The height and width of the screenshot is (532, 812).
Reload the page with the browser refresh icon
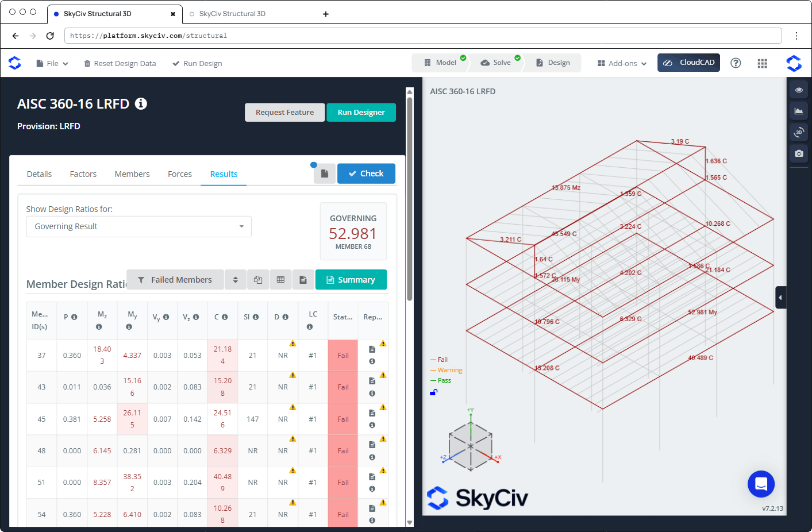(x=50, y=36)
